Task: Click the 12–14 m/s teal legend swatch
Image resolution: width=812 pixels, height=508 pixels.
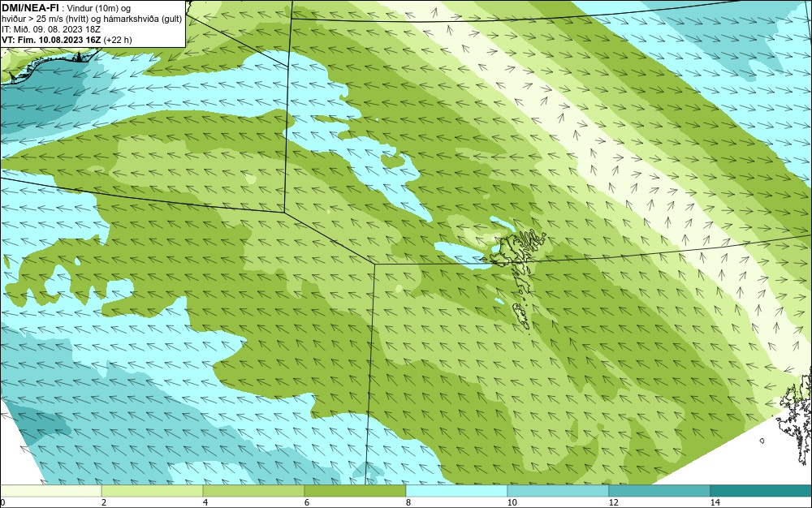Action: 659,491
